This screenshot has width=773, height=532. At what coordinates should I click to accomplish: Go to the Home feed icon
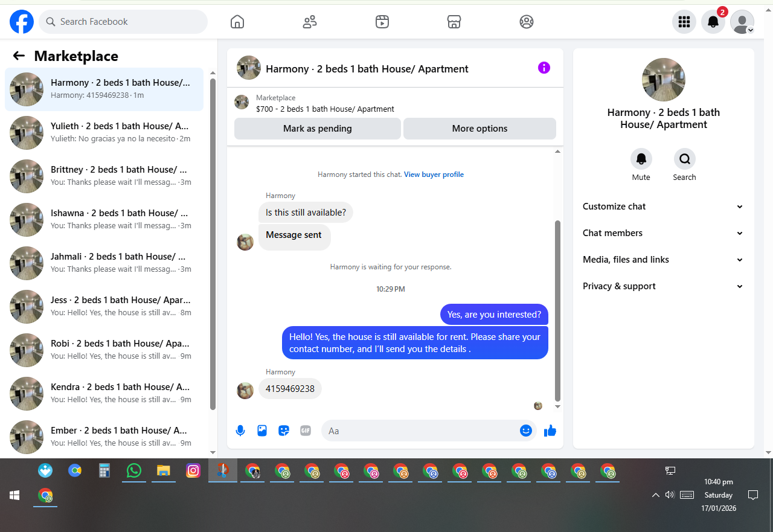point(237,22)
